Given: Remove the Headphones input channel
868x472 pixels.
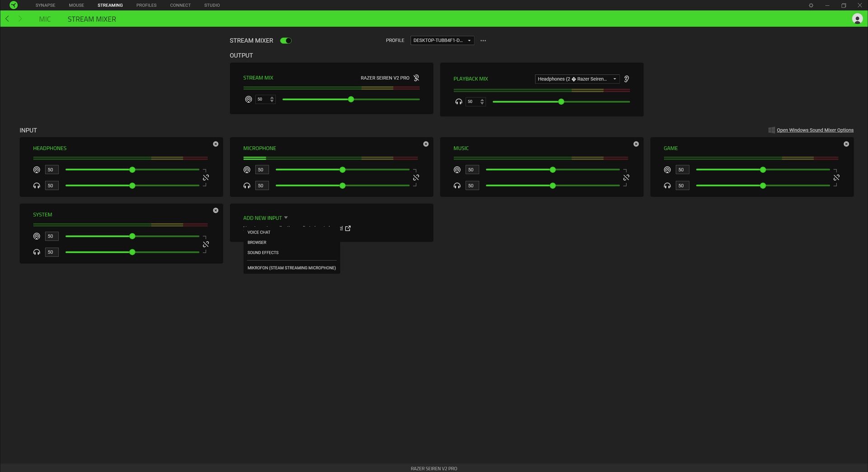Looking at the screenshot, I should point(216,144).
